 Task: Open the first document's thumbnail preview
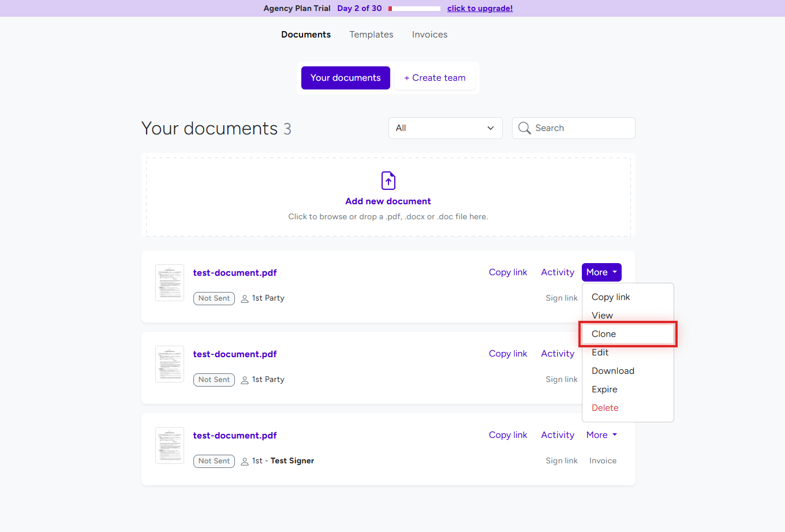[169, 282]
